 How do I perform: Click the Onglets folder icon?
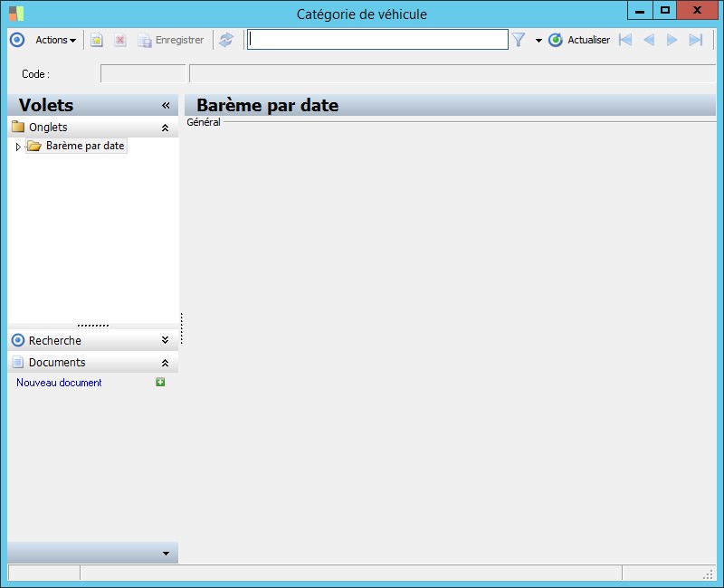[x=18, y=127]
